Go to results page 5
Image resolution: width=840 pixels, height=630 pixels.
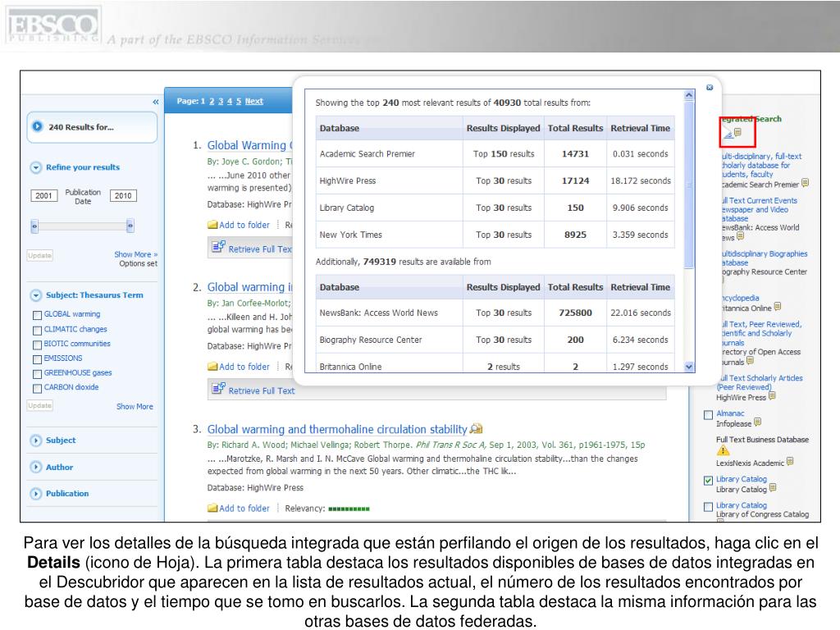coord(239,101)
